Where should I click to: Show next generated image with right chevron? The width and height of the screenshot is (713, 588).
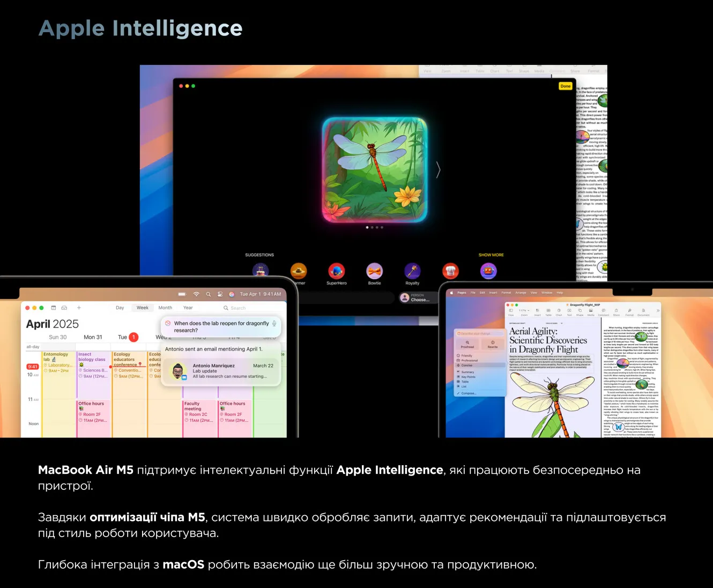[438, 170]
